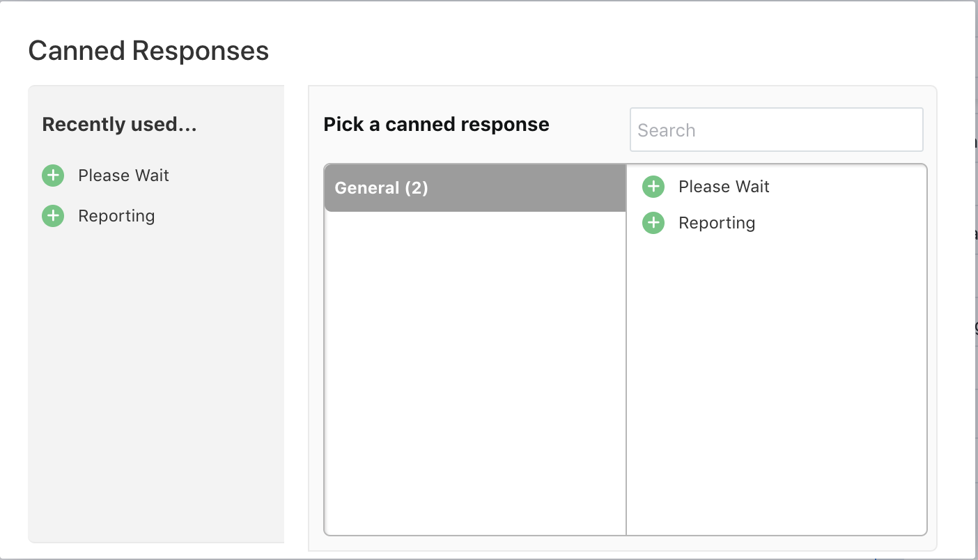
Task: Click the plus icon next to Reporting in the response list
Action: pyautogui.click(x=653, y=222)
